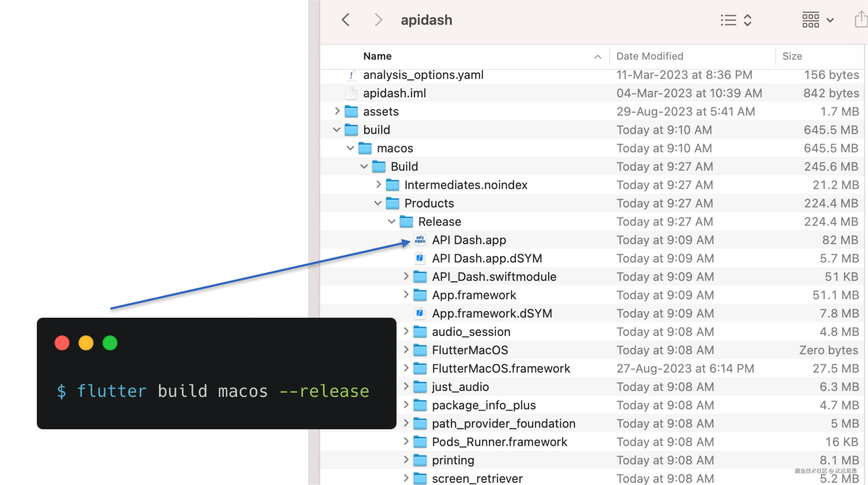Expand the FlutterMacOS.framework folder
This screenshot has width=868, height=485.
406,368
